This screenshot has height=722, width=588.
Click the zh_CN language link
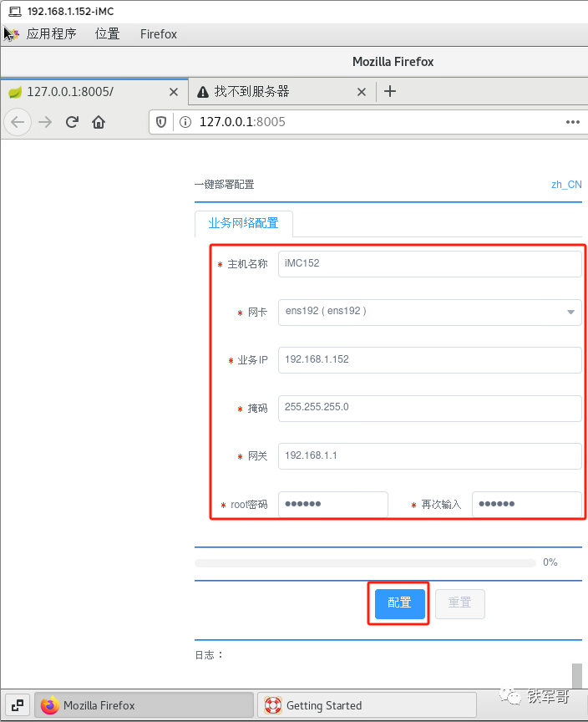[x=565, y=185]
